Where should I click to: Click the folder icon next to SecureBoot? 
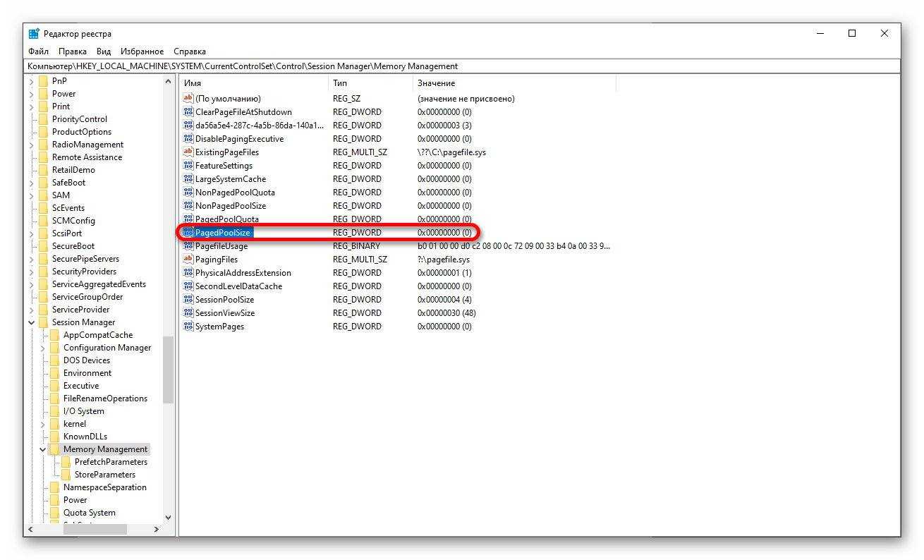pos(44,246)
